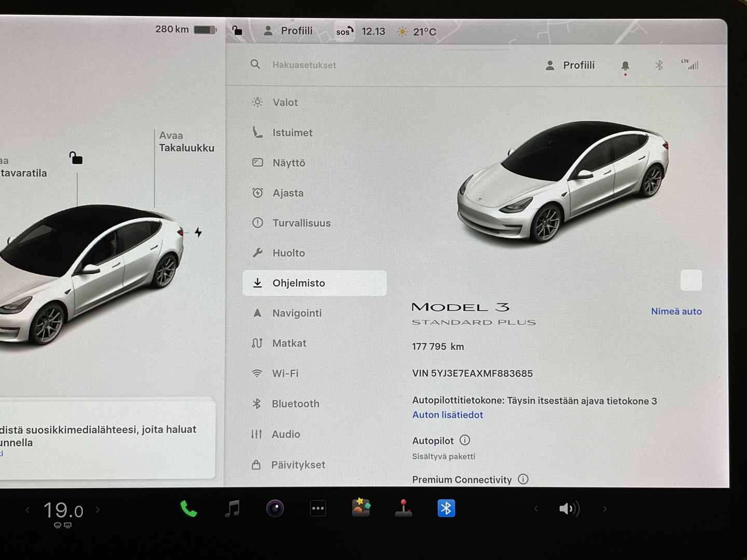The image size is (747, 560).
Task: Tap the Profiili button in top status bar
Action: (x=288, y=31)
